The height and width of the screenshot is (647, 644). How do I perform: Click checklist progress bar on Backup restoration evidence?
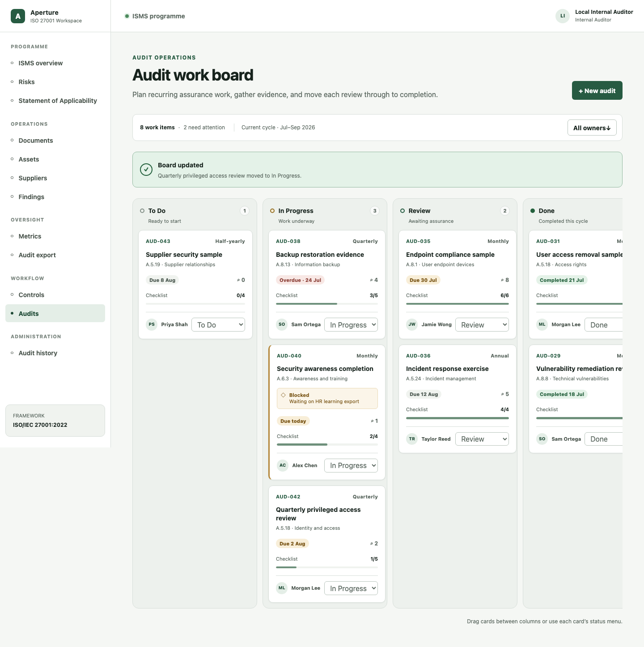327,304
